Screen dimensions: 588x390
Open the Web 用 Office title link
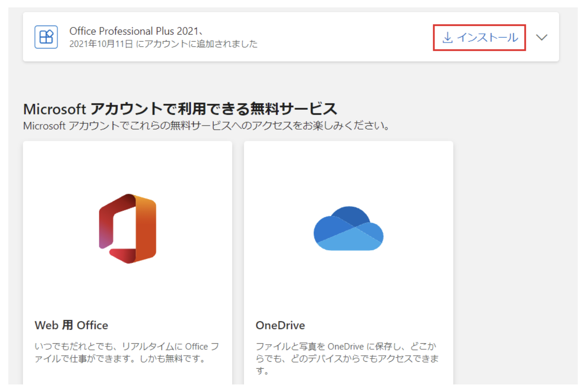[x=71, y=326]
